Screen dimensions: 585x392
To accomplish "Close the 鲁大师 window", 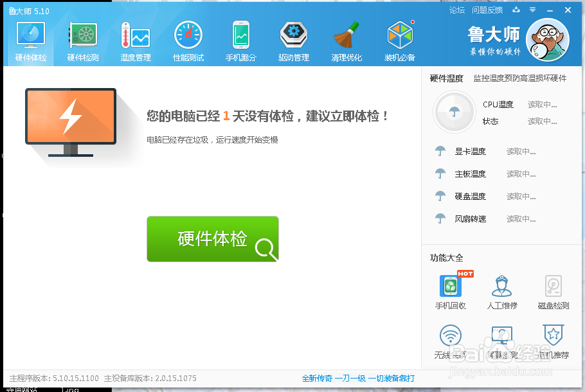I will [568, 10].
